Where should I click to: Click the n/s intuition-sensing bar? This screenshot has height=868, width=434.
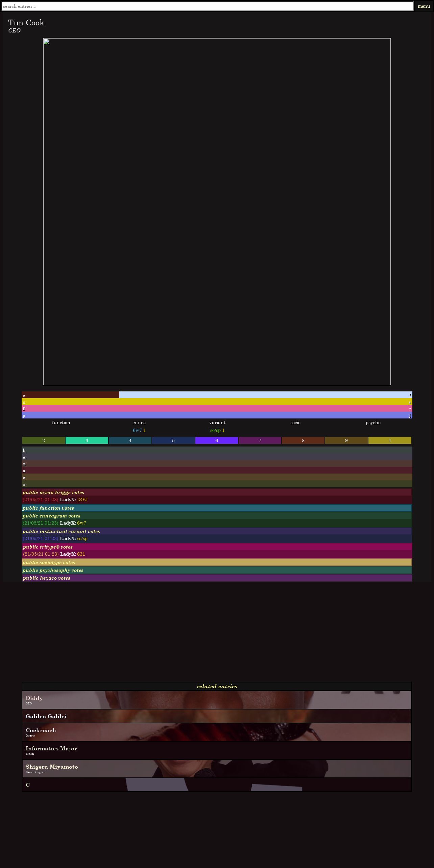point(217,402)
